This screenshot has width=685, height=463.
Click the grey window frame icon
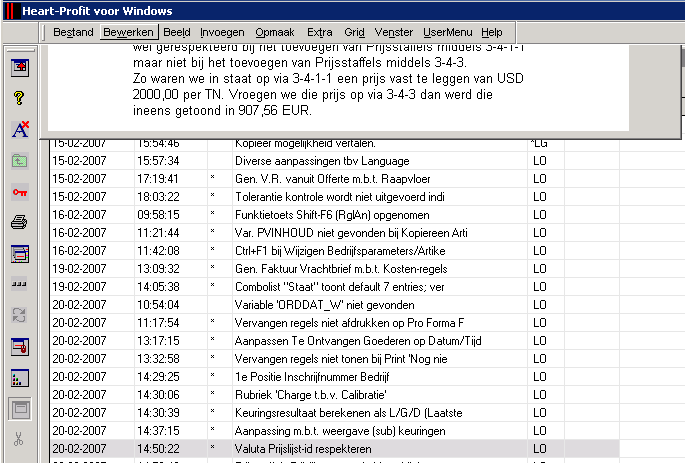coord(20,409)
